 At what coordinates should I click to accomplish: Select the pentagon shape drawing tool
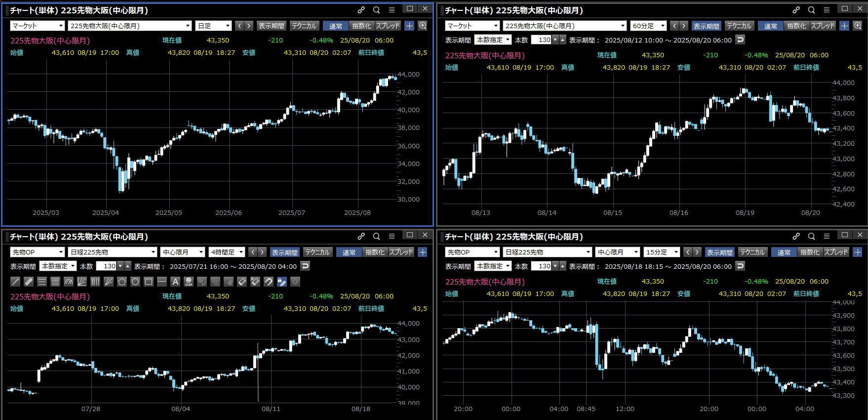click(x=122, y=282)
